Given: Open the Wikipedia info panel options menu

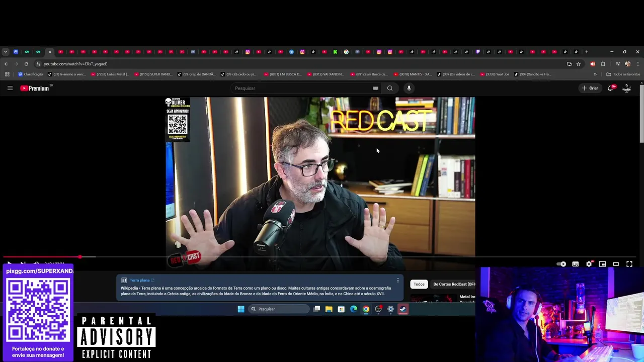Looking at the screenshot, I should pos(397,281).
